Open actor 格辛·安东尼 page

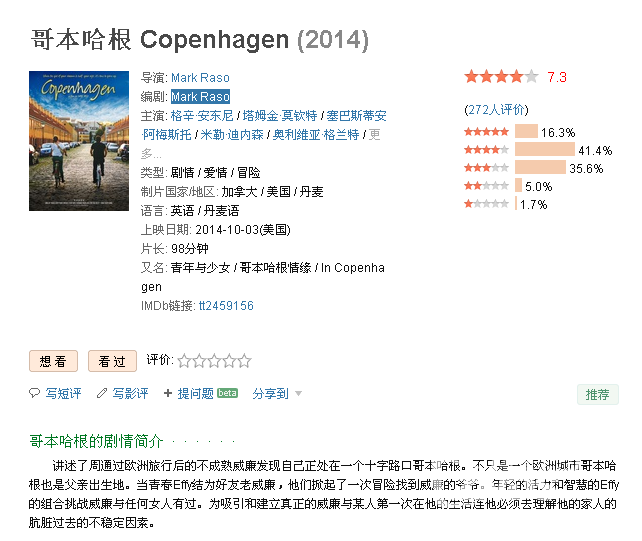(202, 115)
